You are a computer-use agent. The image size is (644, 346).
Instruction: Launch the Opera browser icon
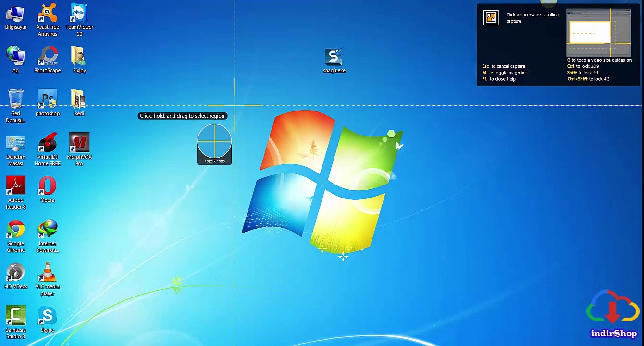pos(48,190)
